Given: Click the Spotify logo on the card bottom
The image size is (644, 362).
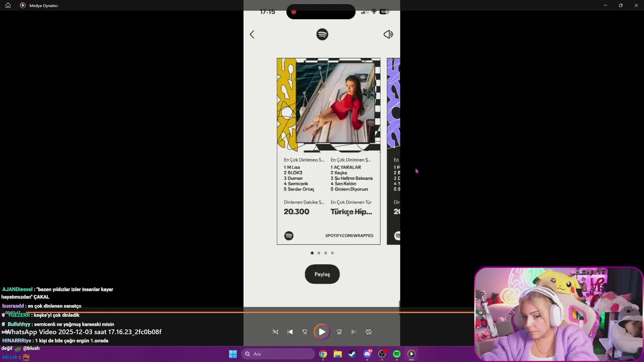Looking at the screenshot, I should 289,236.
